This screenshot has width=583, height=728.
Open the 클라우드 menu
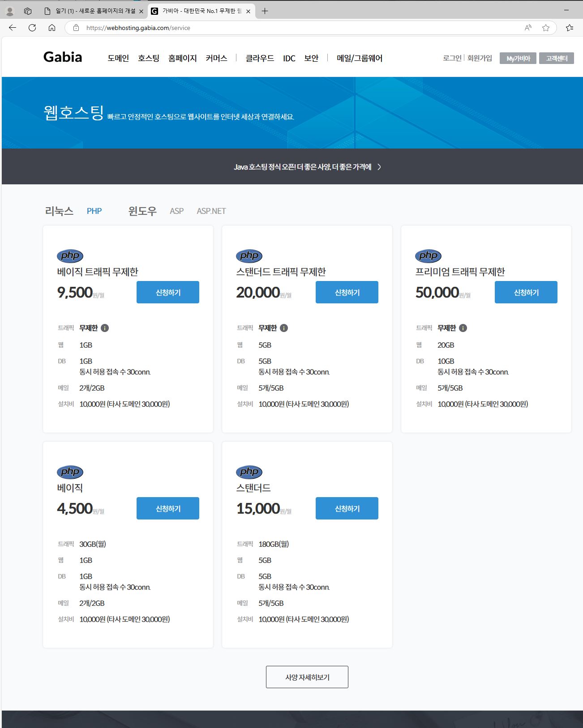pos(260,58)
